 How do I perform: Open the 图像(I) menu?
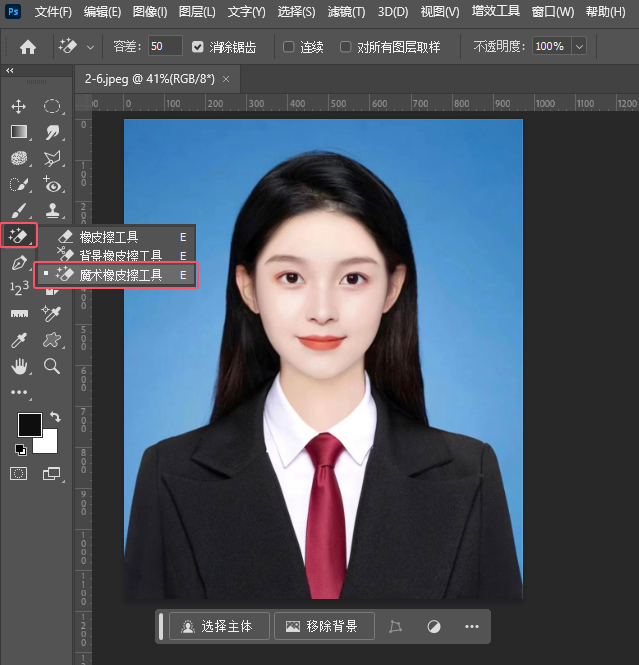pos(150,12)
